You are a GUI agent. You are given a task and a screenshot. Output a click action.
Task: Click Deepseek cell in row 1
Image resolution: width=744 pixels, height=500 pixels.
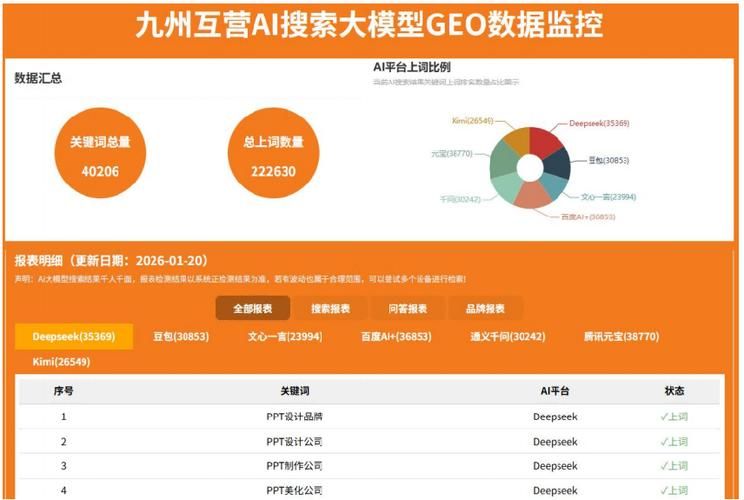[x=555, y=417]
